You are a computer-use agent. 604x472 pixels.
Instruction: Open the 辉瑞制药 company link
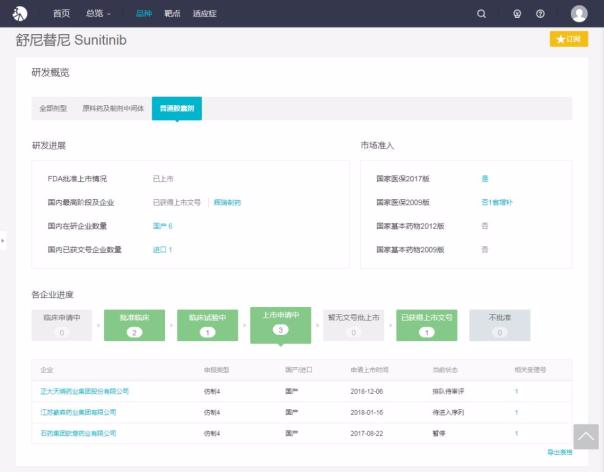tap(227, 202)
